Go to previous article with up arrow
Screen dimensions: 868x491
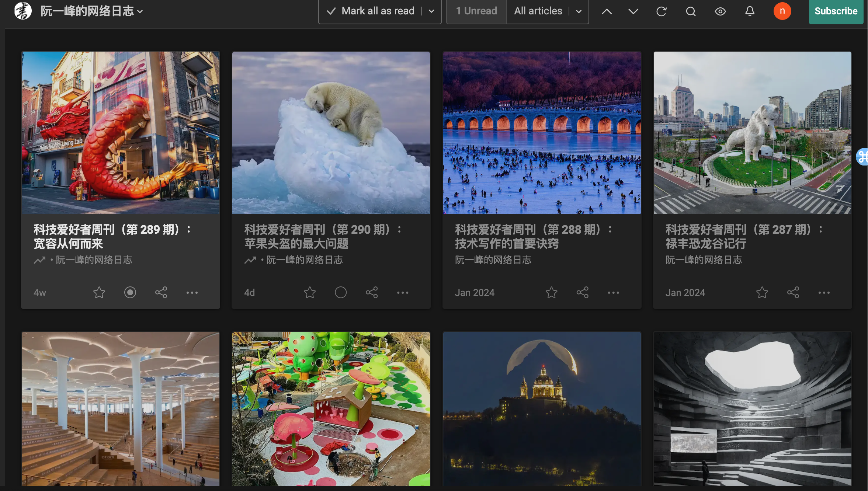pyautogui.click(x=607, y=11)
